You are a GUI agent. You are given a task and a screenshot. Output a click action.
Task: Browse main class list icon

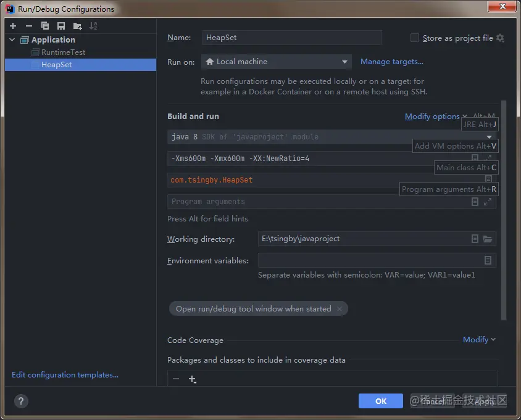coord(488,179)
